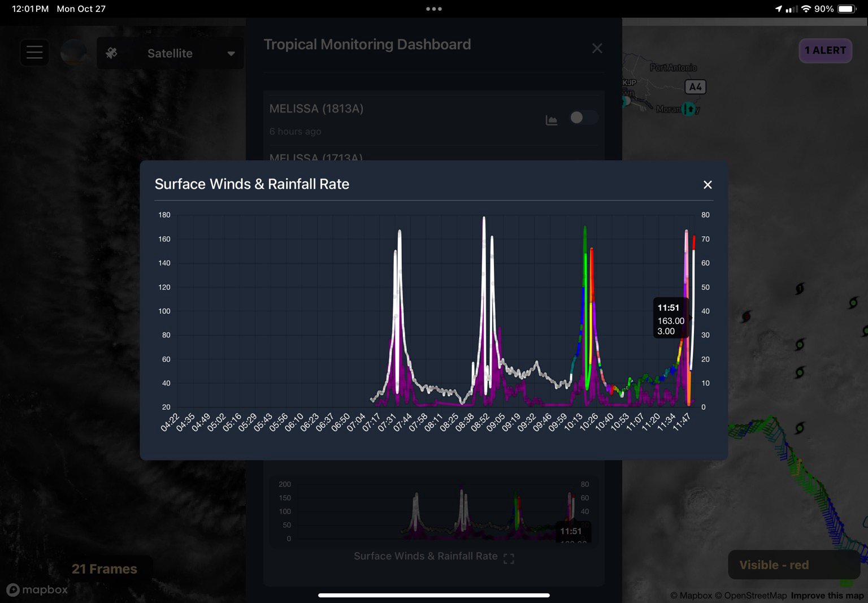Tap the location arrow in the status bar

tap(779, 9)
